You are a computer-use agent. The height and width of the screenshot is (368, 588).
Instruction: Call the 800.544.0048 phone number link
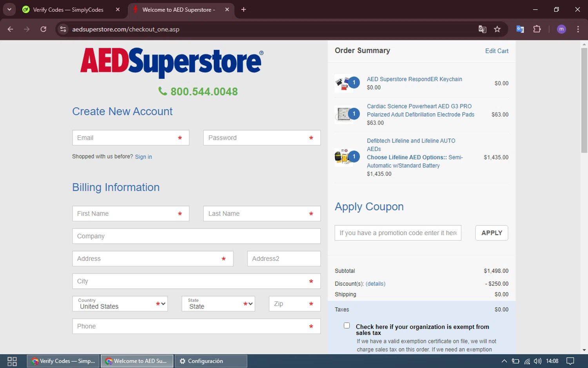coord(198,91)
